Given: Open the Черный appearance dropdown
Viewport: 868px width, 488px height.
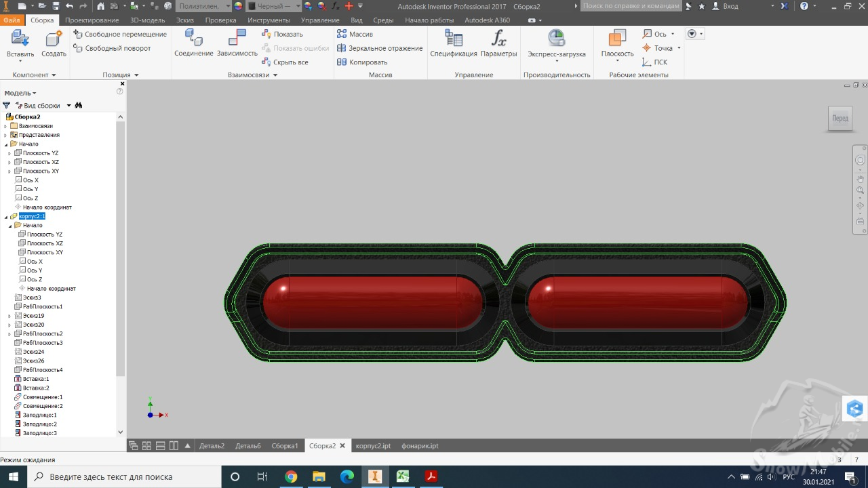Looking at the screenshot, I should pos(273,6).
